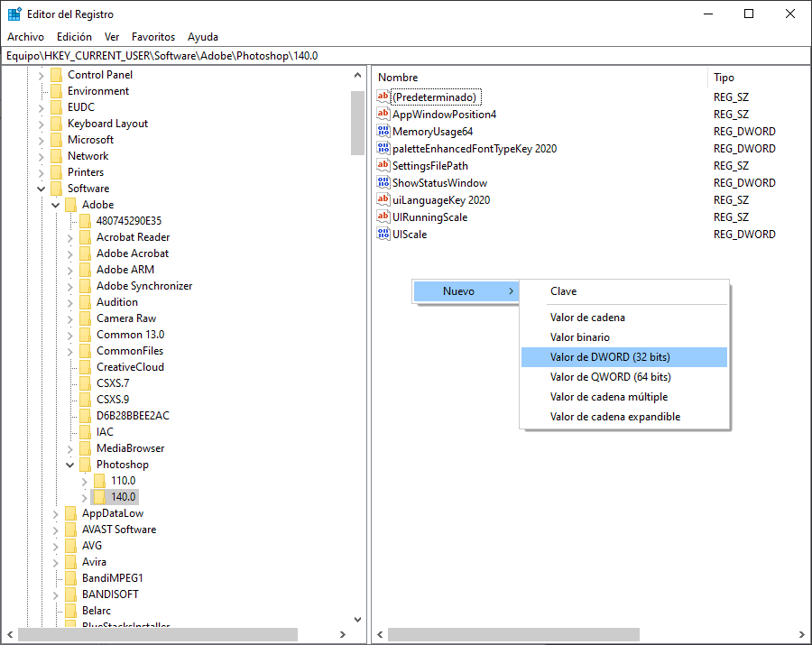The width and height of the screenshot is (812, 645).
Task: Click the folder icon of Control Panel key
Action: [57, 75]
